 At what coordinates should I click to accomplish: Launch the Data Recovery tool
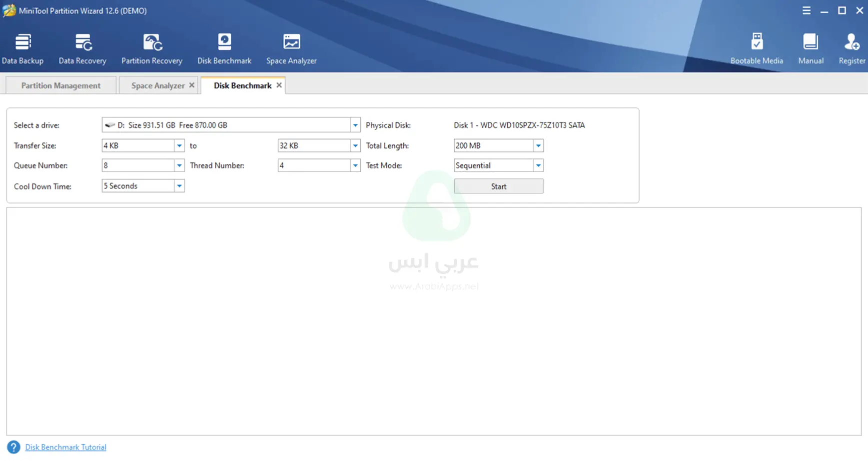[x=82, y=48]
